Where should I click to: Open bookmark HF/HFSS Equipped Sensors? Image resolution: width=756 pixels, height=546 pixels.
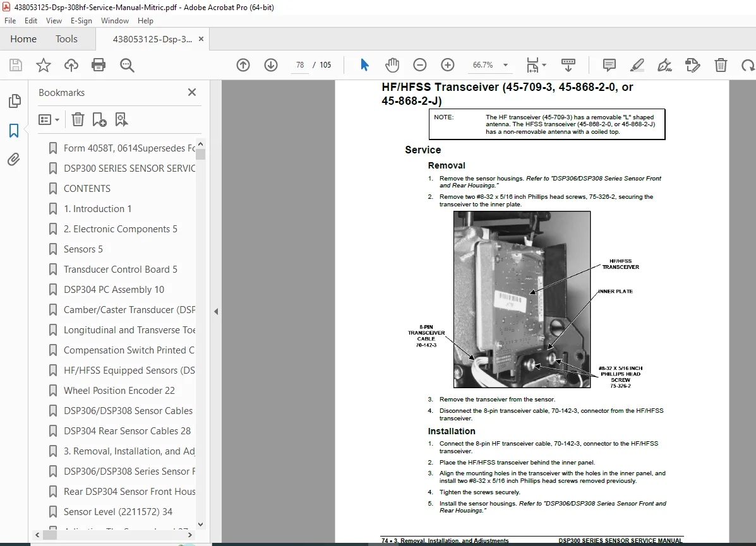tap(129, 370)
